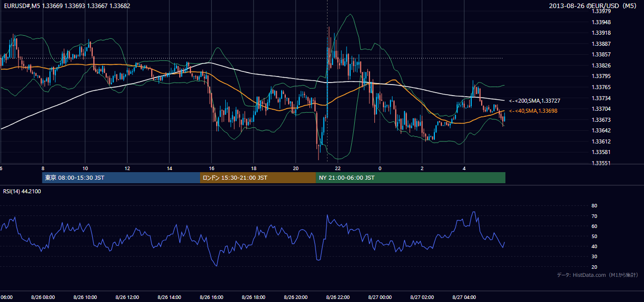Click the 8/26 22:00 time axis label
The width and height of the screenshot is (644, 302).
tap(338, 297)
